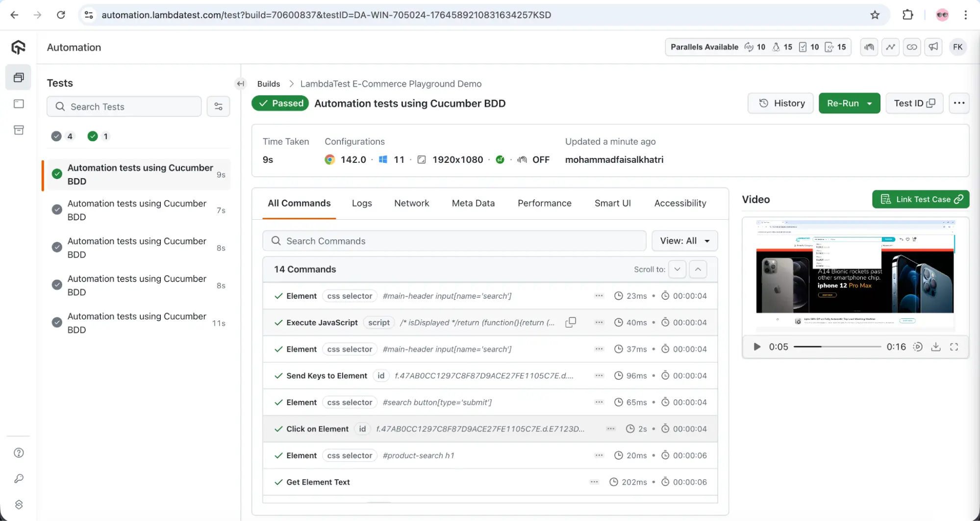Expand the video to fullscreen
Viewport: 980px width, 521px height.
[954, 346]
